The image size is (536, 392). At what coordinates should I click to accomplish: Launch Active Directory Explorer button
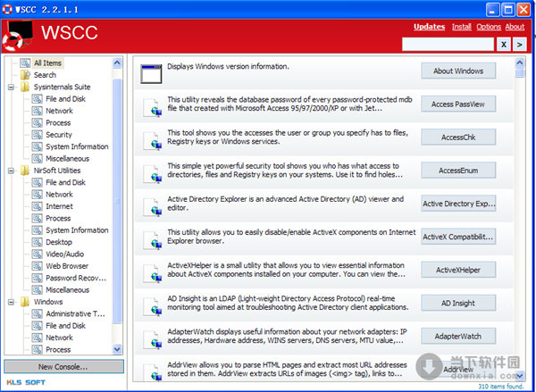point(458,204)
